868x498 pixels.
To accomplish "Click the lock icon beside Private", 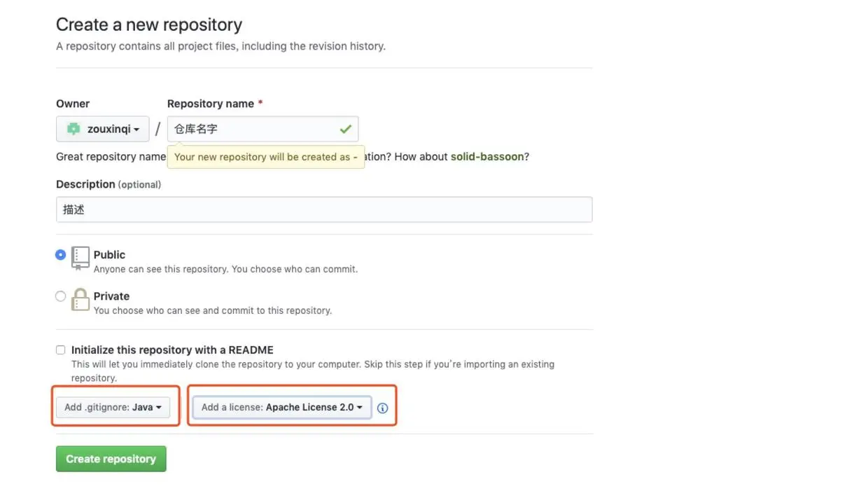I will (80, 299).
